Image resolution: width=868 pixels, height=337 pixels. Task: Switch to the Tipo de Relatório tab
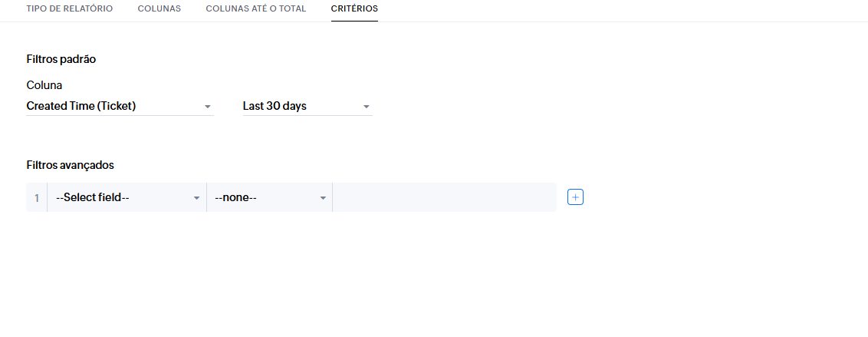point(70,8)
